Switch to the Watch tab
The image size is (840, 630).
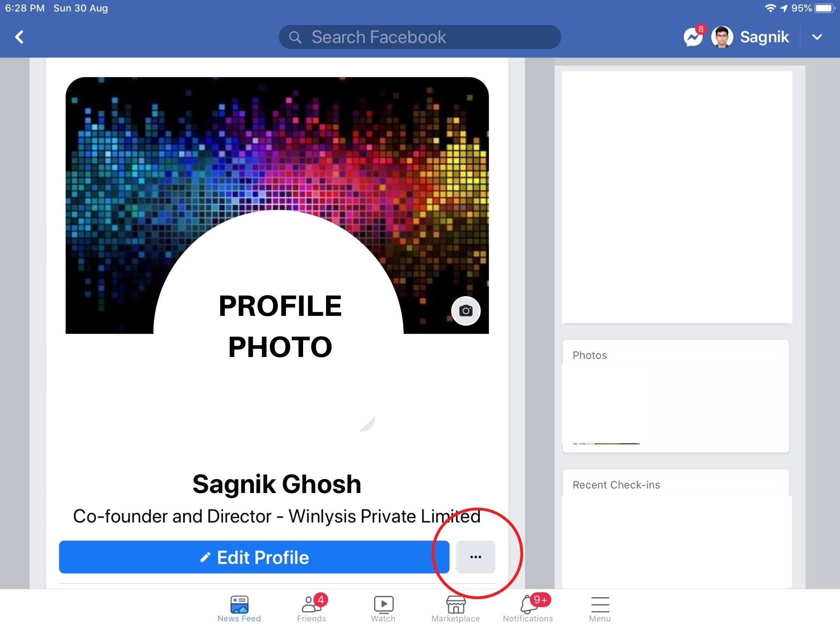pos(383,609)
